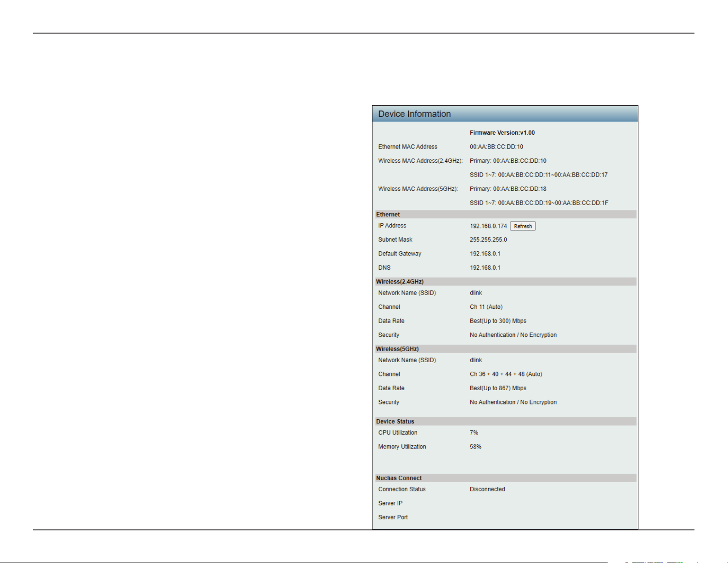Click the Server Port label
Viewport: 728px width, 563px height.
click(393, 518)
